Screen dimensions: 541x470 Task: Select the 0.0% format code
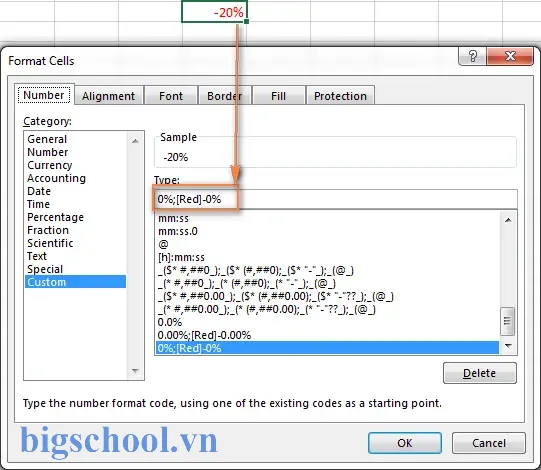pyautogui.click(x=327, y=322)
